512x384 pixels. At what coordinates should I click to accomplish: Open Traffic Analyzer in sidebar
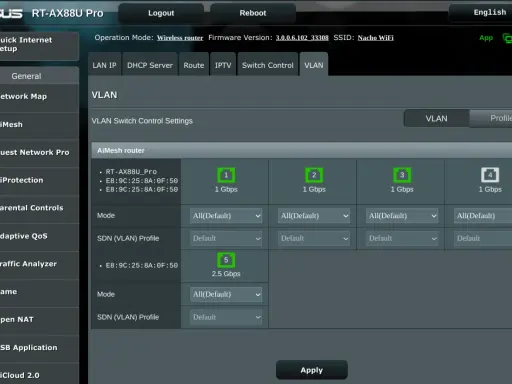click(x=39, y=264)
